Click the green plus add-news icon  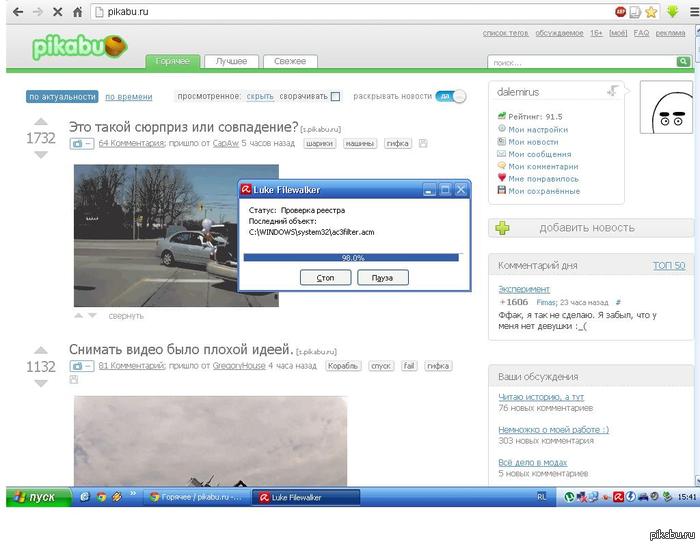click(502, 228)
